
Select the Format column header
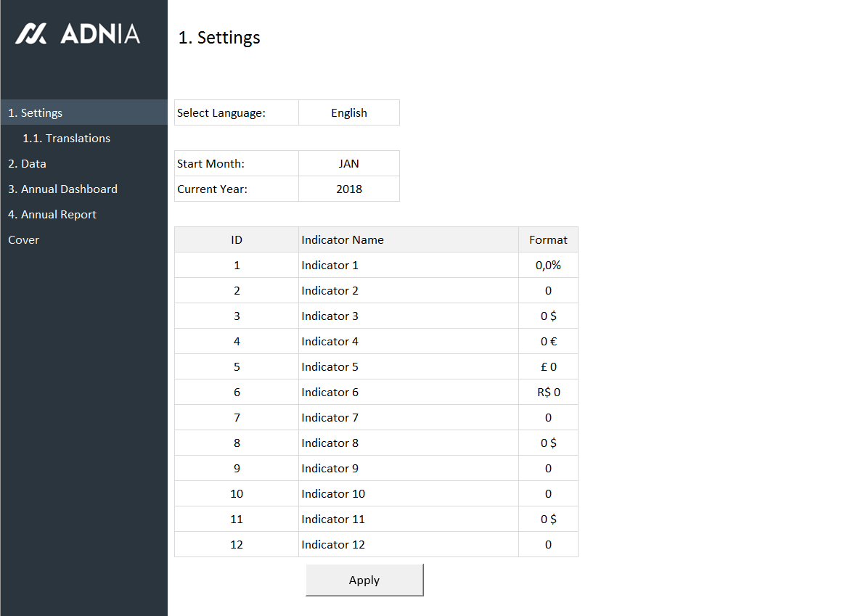tap(548, 239)
